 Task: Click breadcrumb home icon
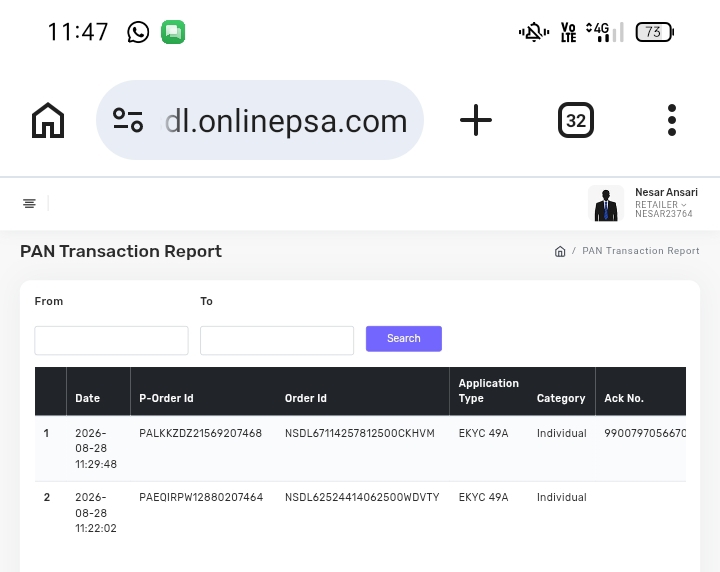click(560, 251)
